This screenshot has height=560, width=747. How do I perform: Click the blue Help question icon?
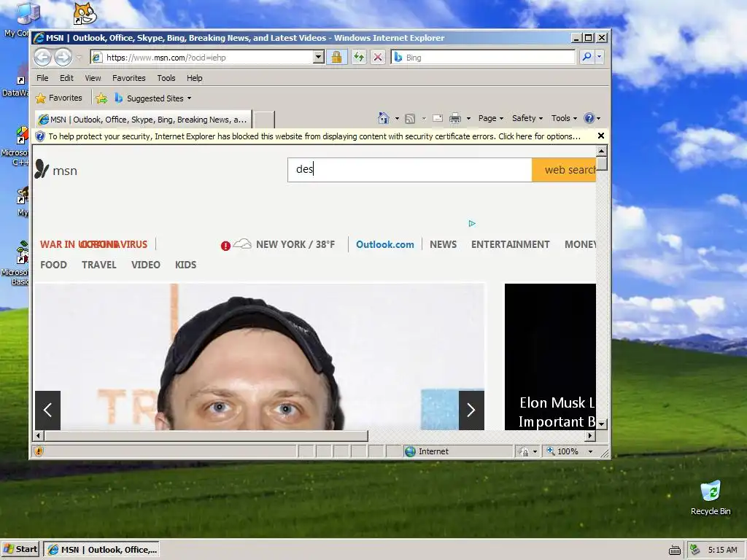pyautogui.click(x=589, y=118)
